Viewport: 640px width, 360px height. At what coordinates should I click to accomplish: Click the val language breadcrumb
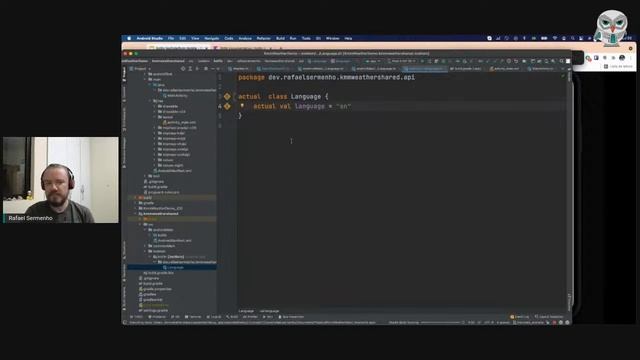click(x=270, y=311)
